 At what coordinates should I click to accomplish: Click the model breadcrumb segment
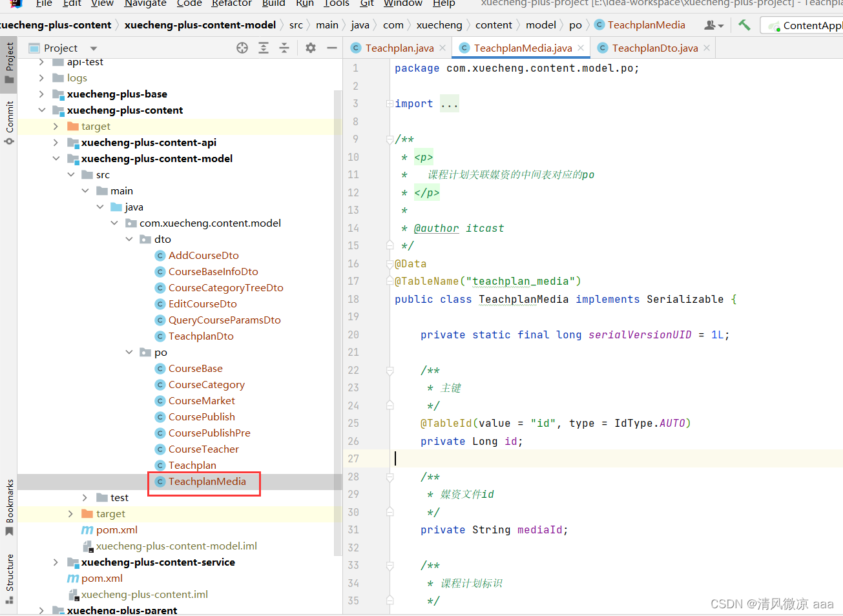(541, 25)
